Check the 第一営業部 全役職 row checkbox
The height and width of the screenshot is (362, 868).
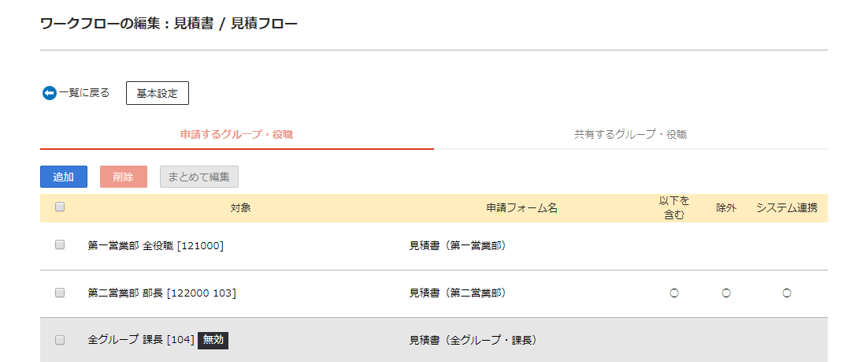(60, 245)
